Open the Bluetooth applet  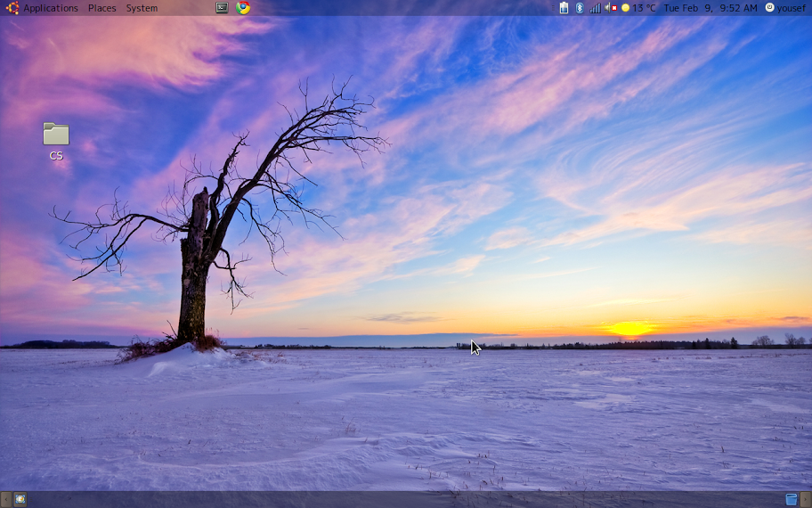pos(580,8)
